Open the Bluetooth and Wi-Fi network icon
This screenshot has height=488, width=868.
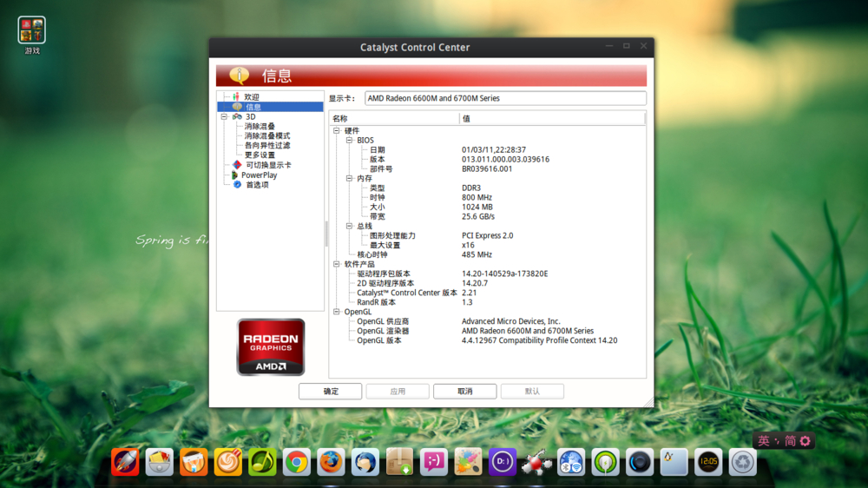pos(571,462)
